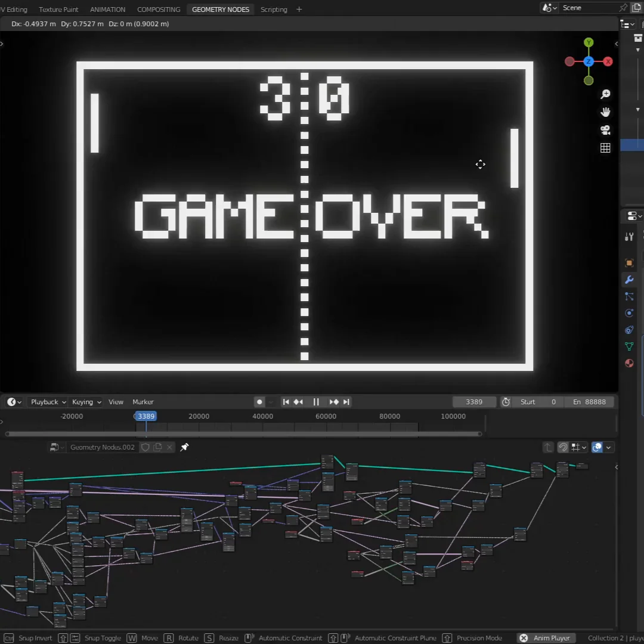Click the zoom magnifier in the viewport
Viewport: 644px width, 644px height.
pos(605,94)
